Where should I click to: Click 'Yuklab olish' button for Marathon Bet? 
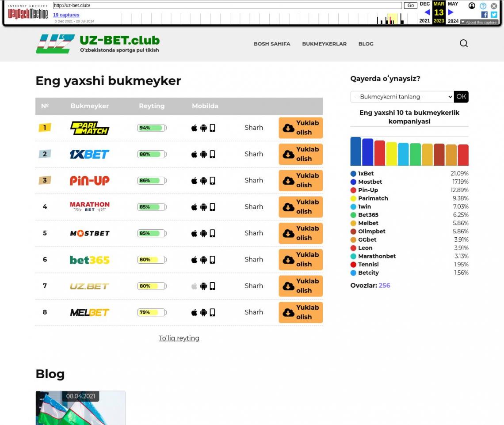tap(301, 207)
